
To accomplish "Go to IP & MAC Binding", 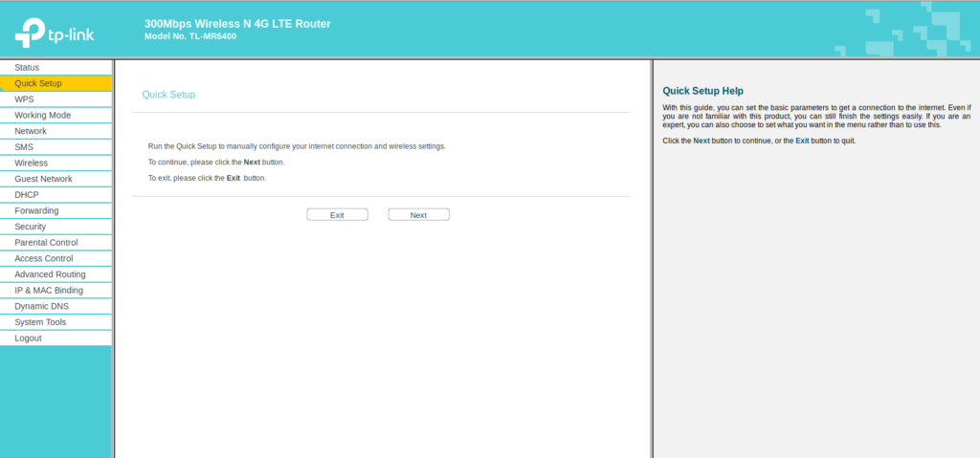I will 49,290.
